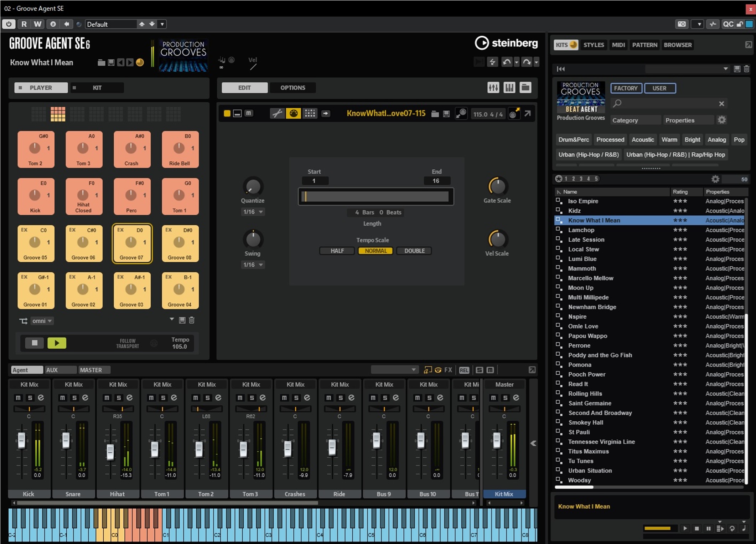Screen dimensions: 756x544
Task: Delete pad group with the trash icon
Action: click(x=192, y=320)
